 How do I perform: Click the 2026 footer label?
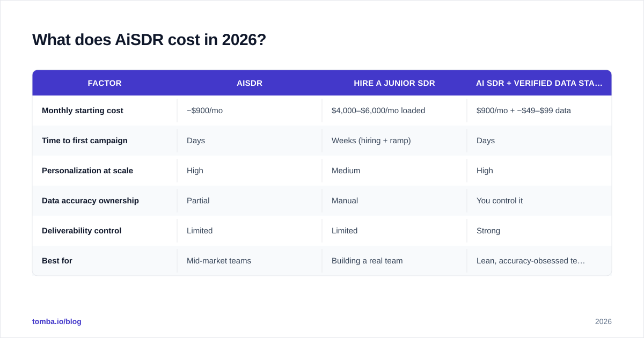(x=603, y=321)
